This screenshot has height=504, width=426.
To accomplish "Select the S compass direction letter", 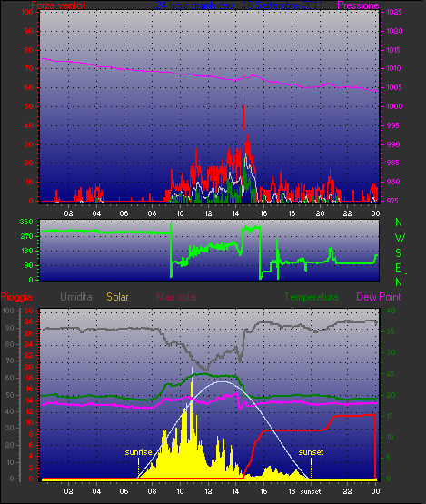I will tap(399, 253).
